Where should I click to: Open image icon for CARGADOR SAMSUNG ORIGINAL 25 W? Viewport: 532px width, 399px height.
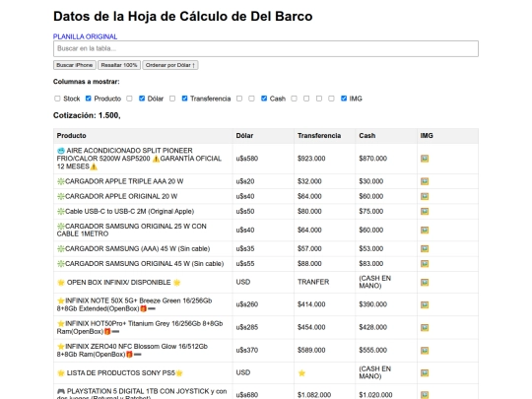(425, 230)
